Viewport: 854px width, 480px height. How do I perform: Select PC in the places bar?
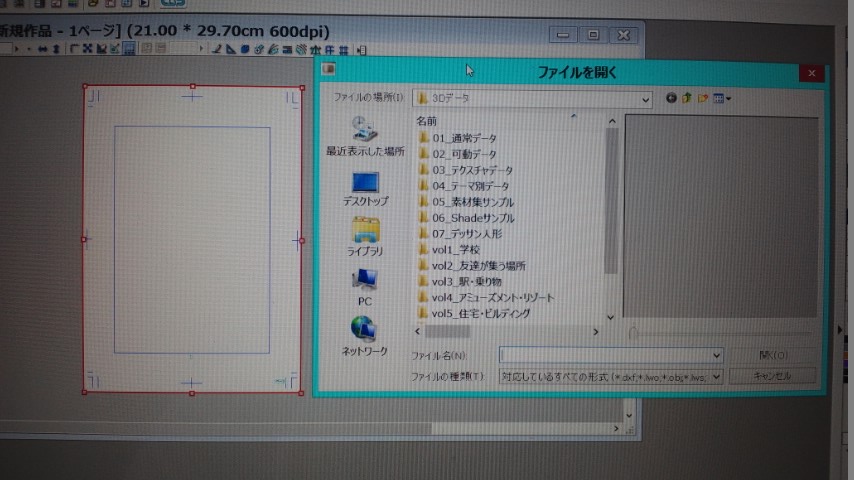365,288
